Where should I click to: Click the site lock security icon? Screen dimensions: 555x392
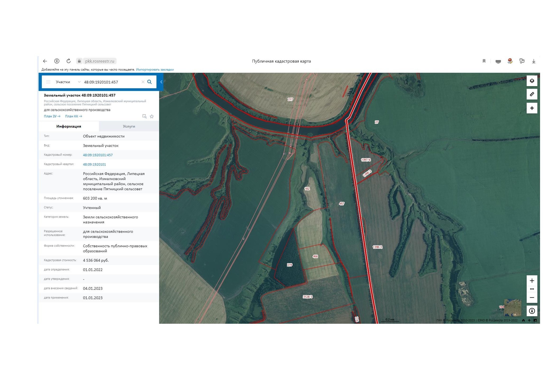79,61
